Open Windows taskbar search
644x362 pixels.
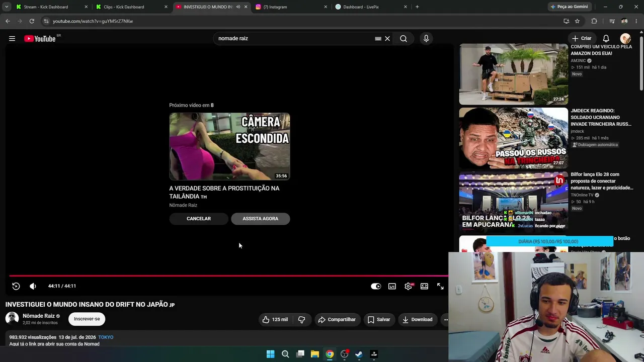pyautogui.click(x=285, y=354)
